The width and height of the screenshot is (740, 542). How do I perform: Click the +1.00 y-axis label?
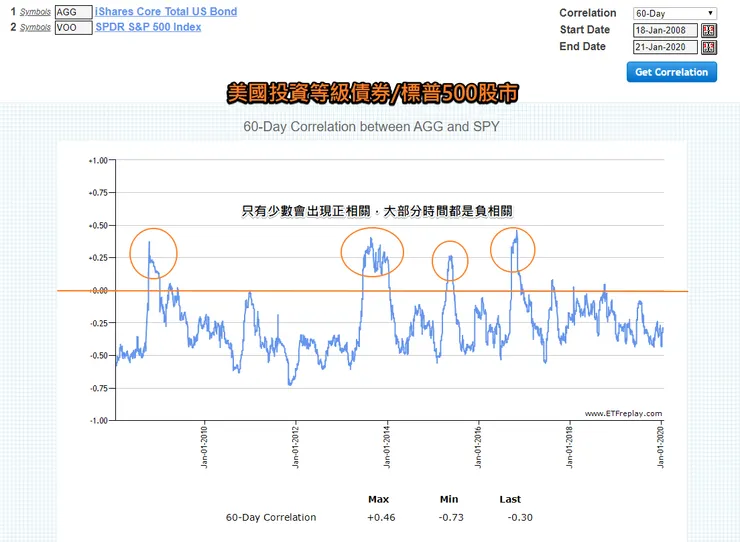[x=98, y=161]
